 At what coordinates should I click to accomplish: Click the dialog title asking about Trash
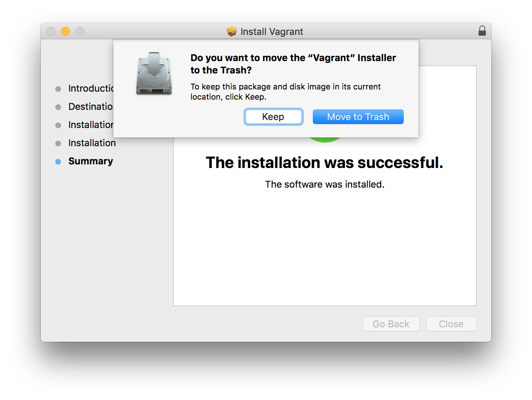293,64
